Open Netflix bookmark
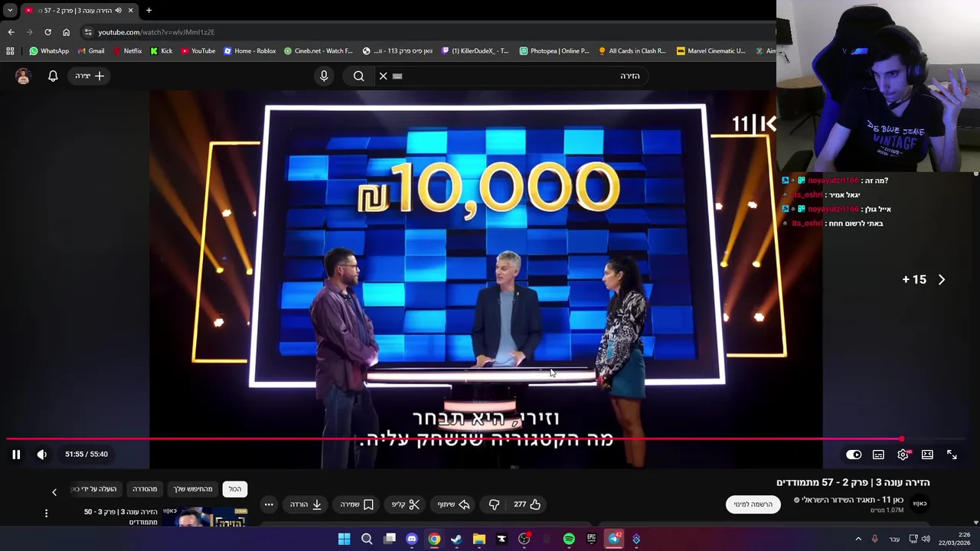The width and height of the screenshot is (980, 551). 127,51
